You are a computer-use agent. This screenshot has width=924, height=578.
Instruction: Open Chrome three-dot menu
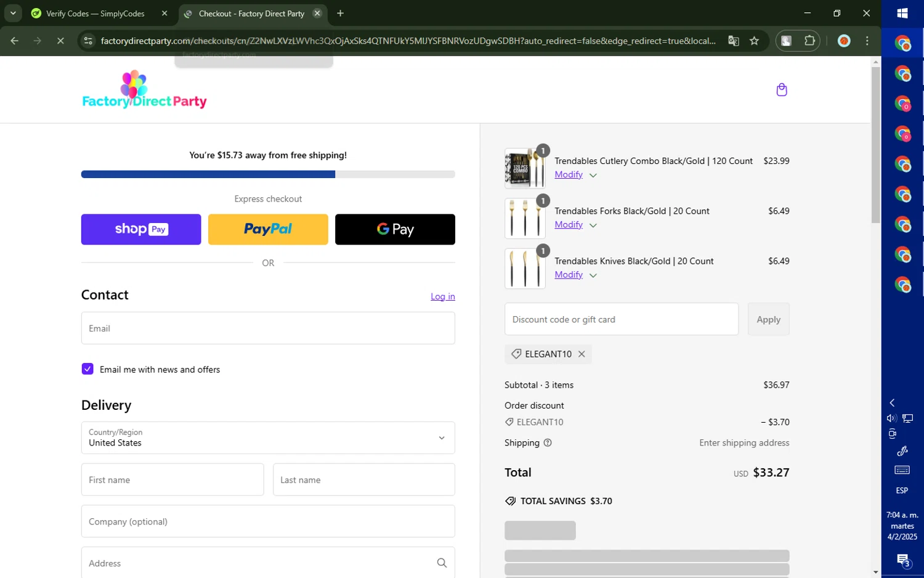[x=867, y=41]
